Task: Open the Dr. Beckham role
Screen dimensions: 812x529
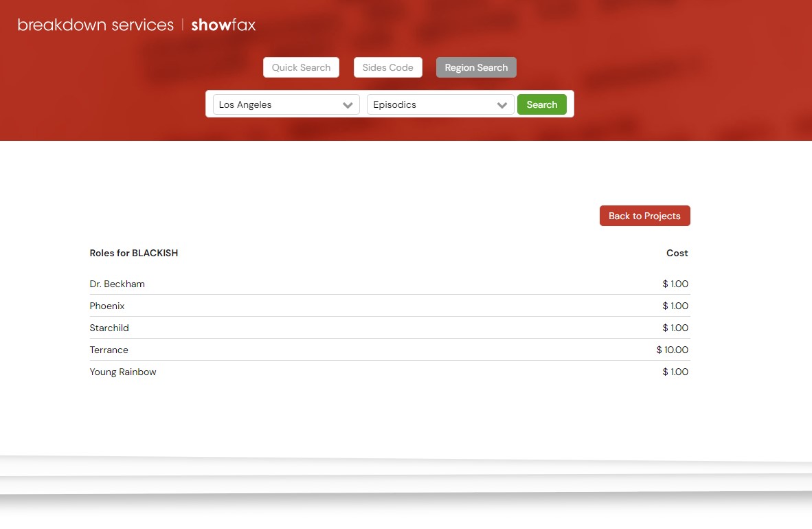Action: (x=117, y=284)
